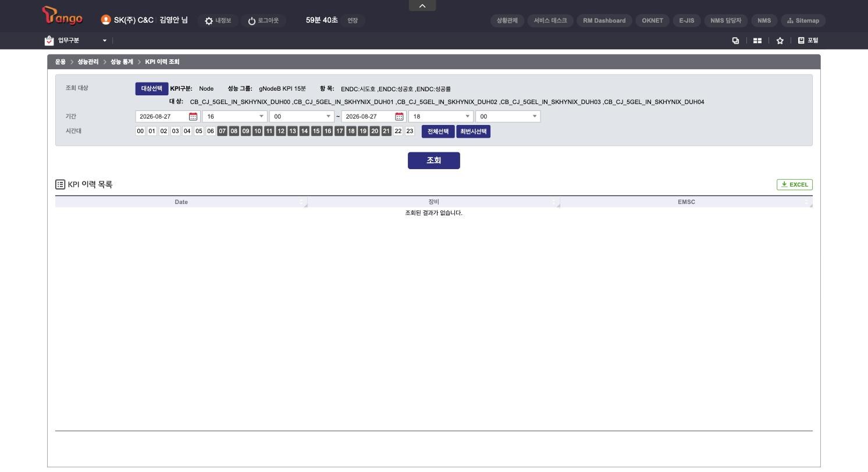
Task: Click the 로그아웃 logout button
Action: click(x=264, y=21)
